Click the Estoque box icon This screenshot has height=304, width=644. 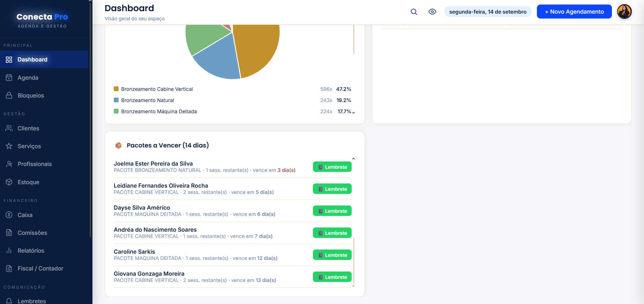(9, 182)
